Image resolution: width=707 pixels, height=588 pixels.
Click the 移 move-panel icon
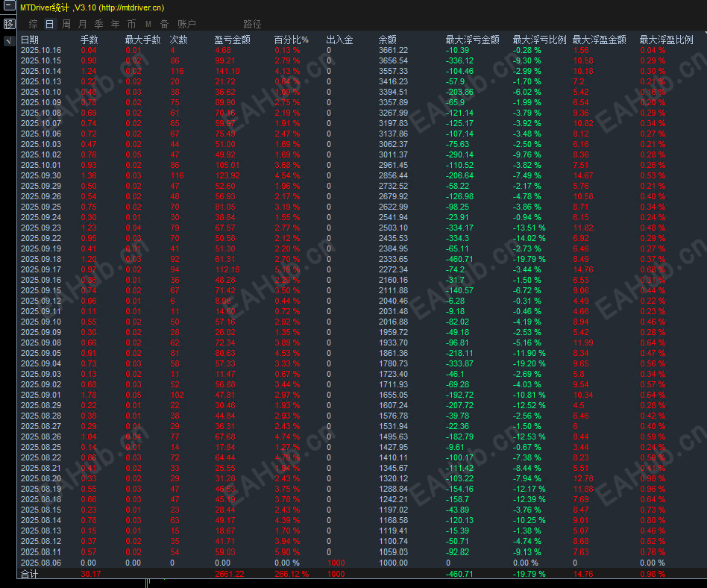9,23
